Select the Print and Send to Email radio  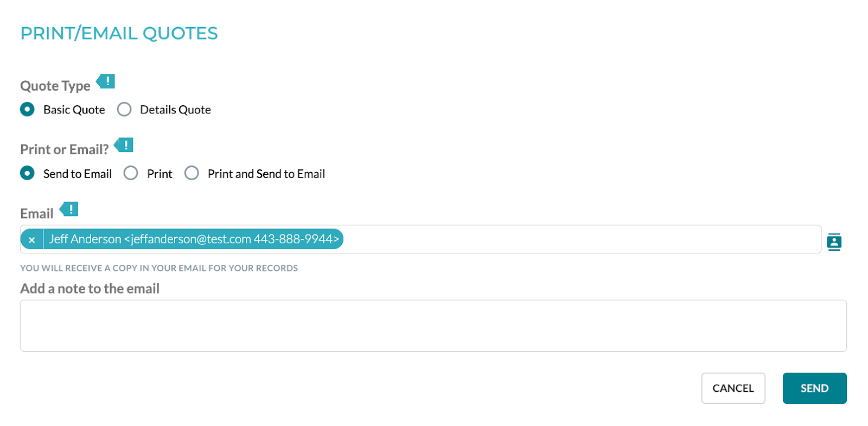pyautogui.click(x=192, y=173)
